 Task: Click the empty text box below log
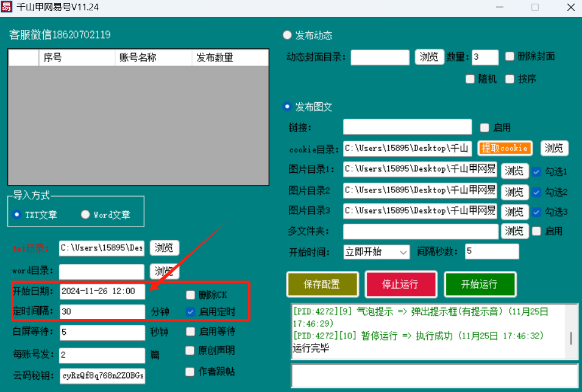pos(435,376)
